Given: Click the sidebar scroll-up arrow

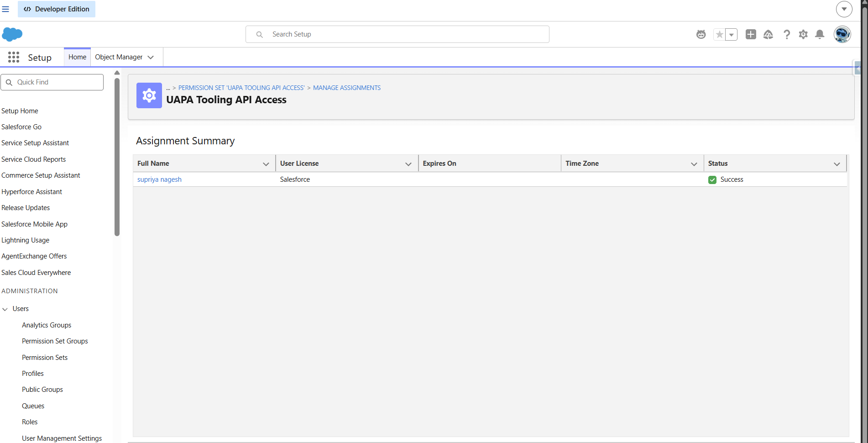Looking at the screenshot, I should pyautogui.click(x=117, y=73).
